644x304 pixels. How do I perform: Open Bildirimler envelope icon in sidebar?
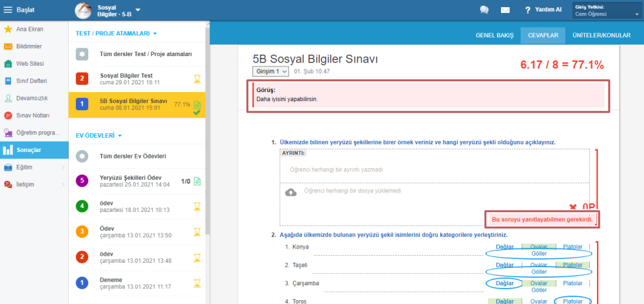[8, 46]
